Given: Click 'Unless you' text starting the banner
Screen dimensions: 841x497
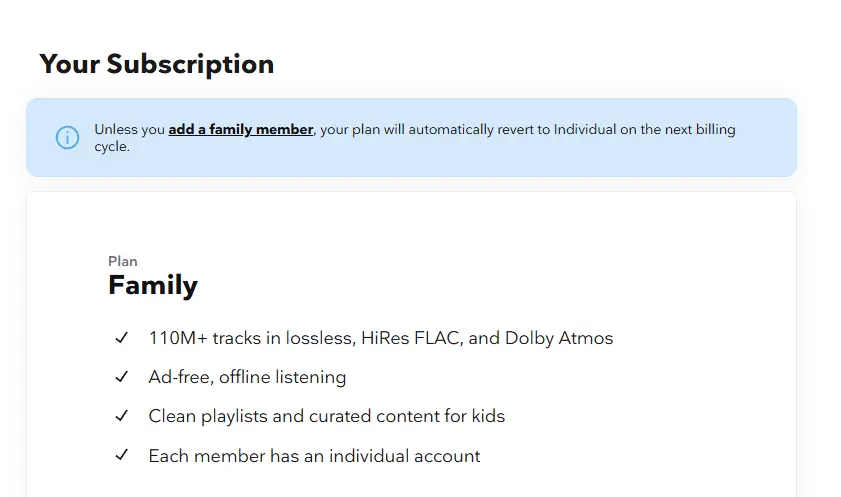Looking at the screenshot, I should click(129, 130).
